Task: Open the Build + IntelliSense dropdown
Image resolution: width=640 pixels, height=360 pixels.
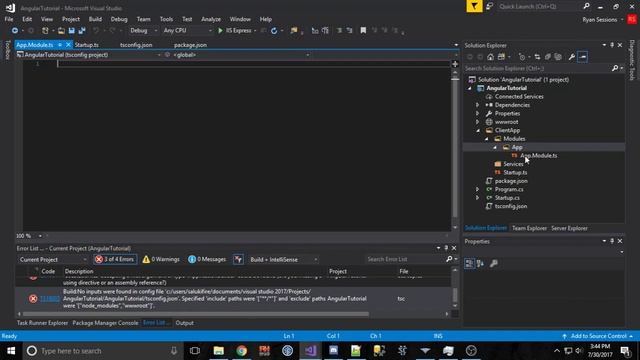Action: (284, 260)
